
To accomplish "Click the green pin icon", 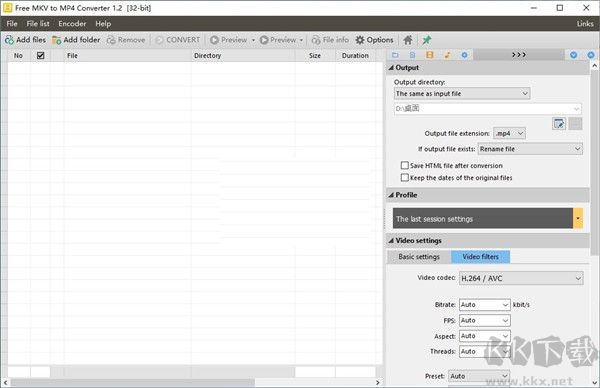I will [427, 40].
